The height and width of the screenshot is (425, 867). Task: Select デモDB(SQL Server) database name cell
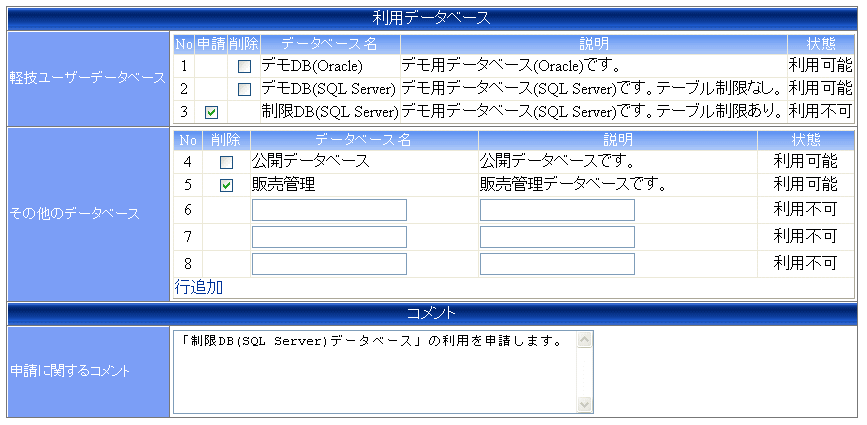(330, 88)
